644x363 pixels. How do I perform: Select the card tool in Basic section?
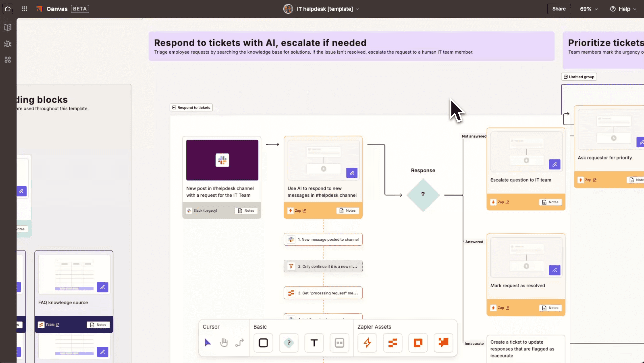[339, 343]
